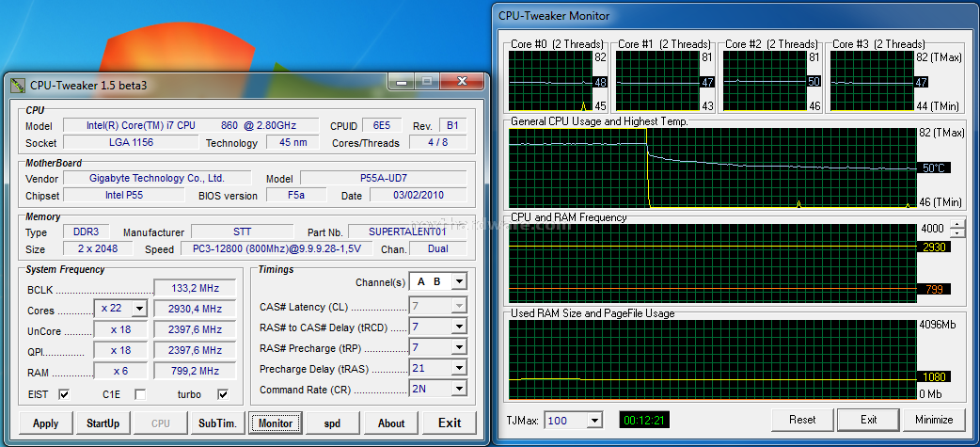This screenshot has height=447, width=980.
Task: Click the Cores 2930,4 MHz field
Action: click(195, 309)
